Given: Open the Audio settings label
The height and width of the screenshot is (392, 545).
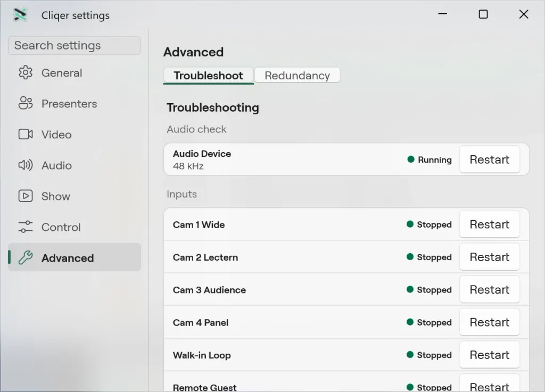Looking at the screenshot, I should click(56, 165).
